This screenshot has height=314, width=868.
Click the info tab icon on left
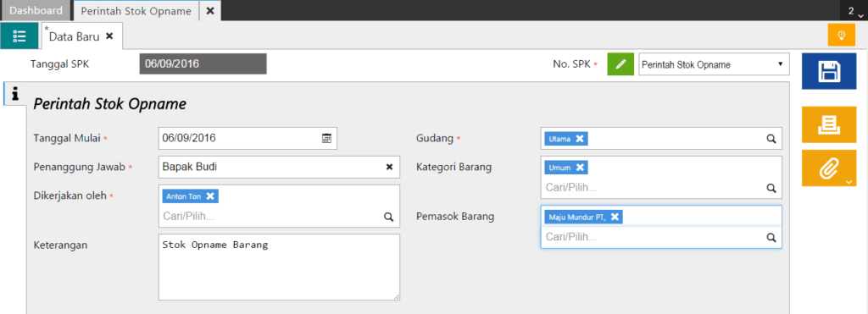(15, 95)
